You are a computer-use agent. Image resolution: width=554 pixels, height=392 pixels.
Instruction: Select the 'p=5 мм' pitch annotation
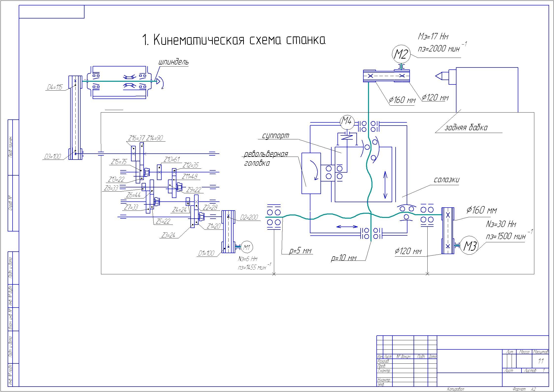click(x=301, y=251)
